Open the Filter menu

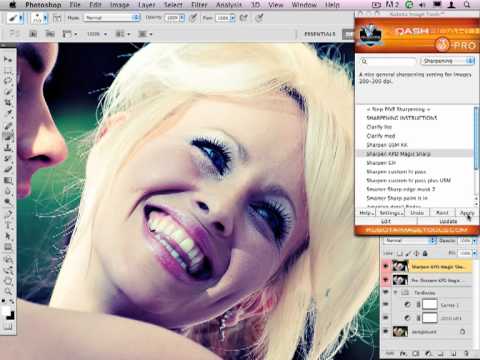199,5
